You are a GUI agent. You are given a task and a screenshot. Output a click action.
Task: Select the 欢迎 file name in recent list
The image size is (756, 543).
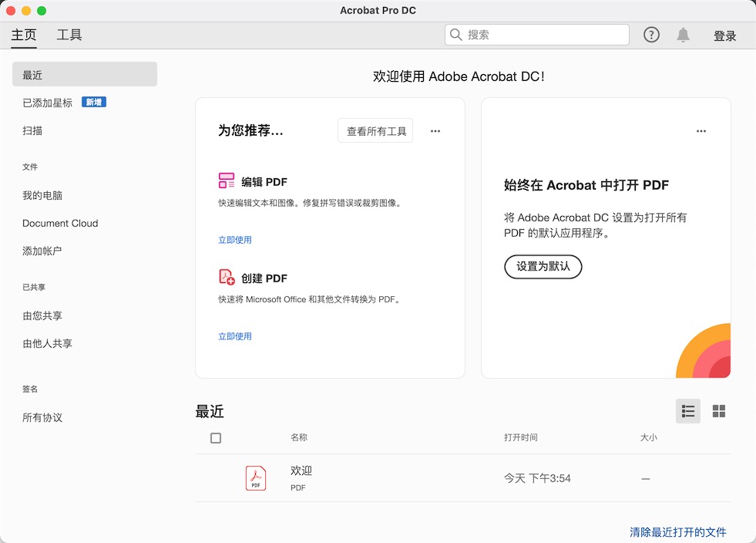click(301, 470)
